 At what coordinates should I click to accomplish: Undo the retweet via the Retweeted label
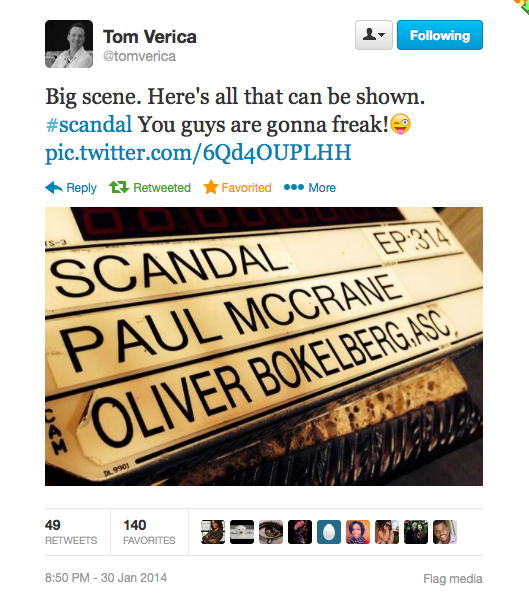click(162, 188)
